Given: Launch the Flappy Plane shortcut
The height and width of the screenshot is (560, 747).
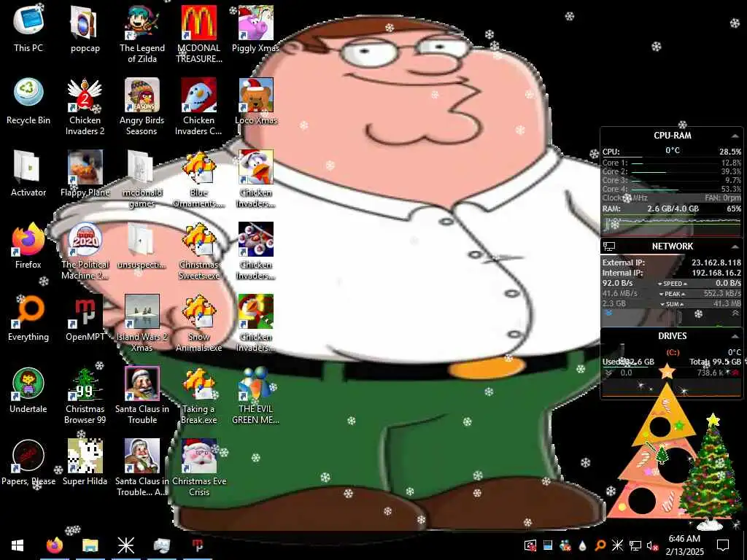Looking at the screenshot, I should click(x=85, y=174).
